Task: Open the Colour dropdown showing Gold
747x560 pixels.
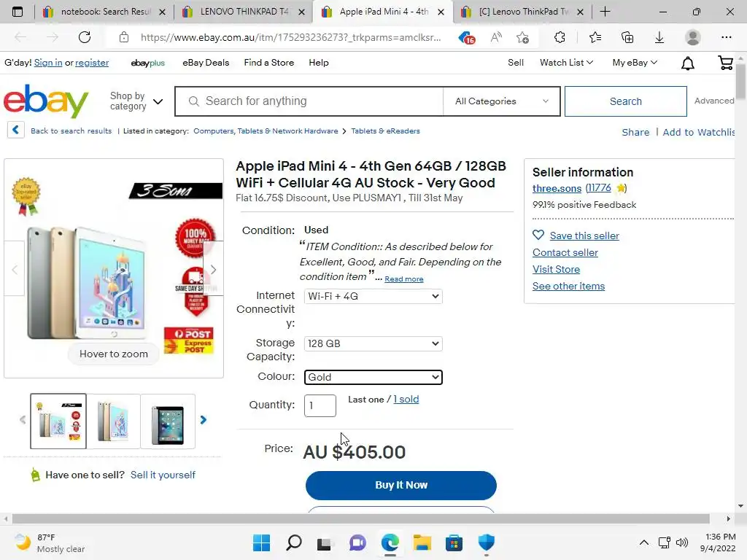Action: click(373, 377)
